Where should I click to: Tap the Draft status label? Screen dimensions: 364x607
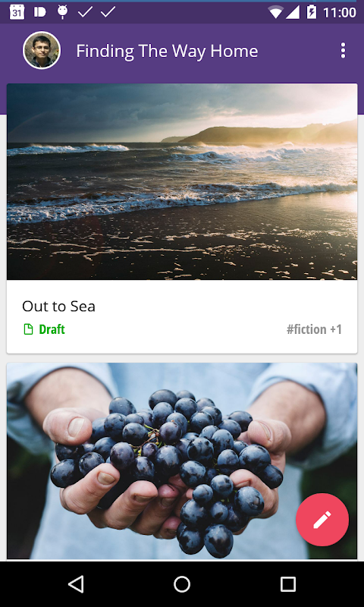[52, 329]
